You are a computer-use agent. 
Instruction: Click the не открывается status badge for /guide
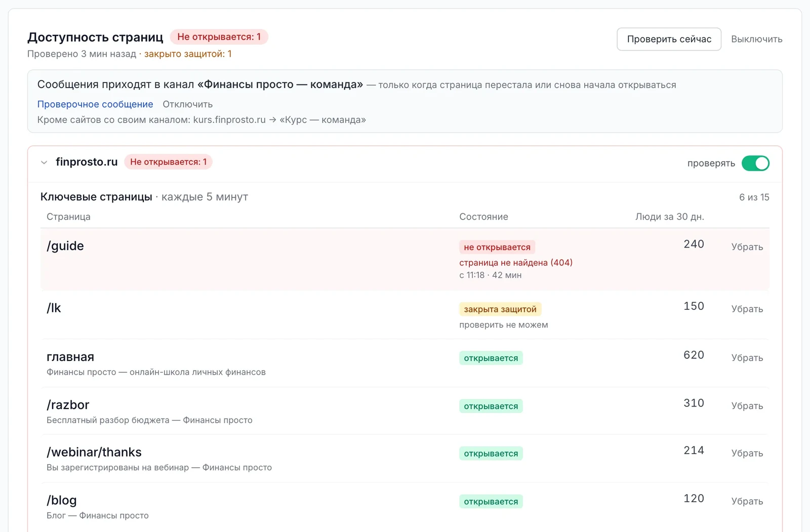pos(497,247)
